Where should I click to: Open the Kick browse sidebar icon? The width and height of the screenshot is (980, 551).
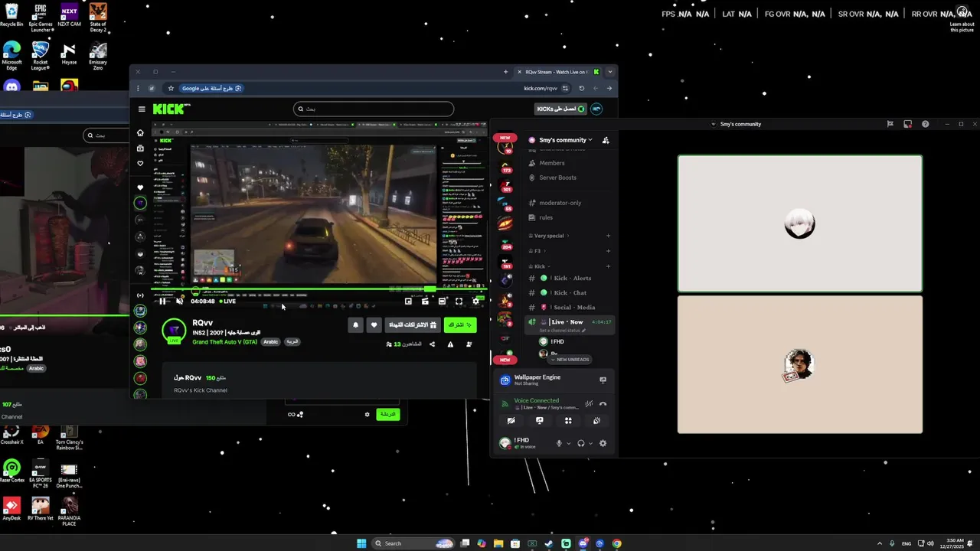coord(140,148)
